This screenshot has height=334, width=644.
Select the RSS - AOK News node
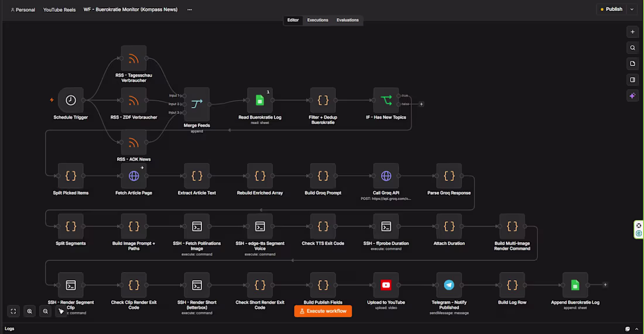tap(133, 142)
